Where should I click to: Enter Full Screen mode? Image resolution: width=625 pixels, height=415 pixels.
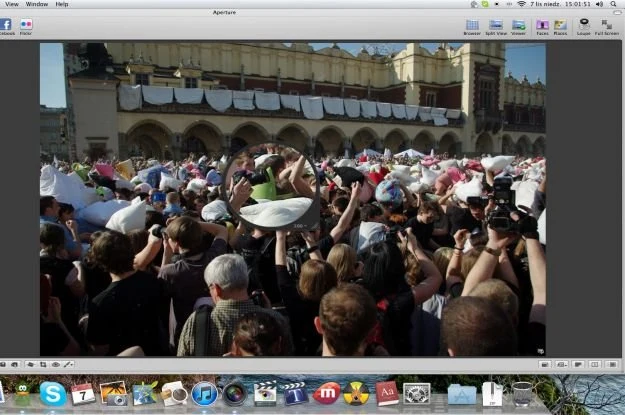tap(606, 25)
